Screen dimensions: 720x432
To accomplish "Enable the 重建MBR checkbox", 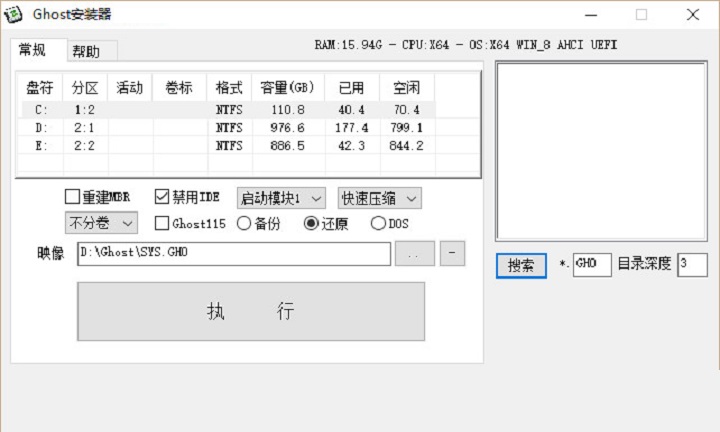I will click(72, 197).
